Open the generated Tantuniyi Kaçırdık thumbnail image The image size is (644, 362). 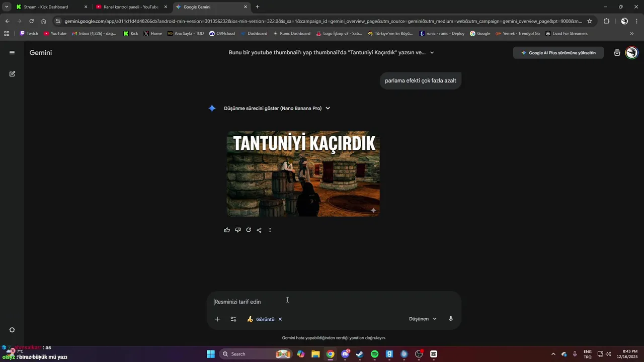pos(303,174)
